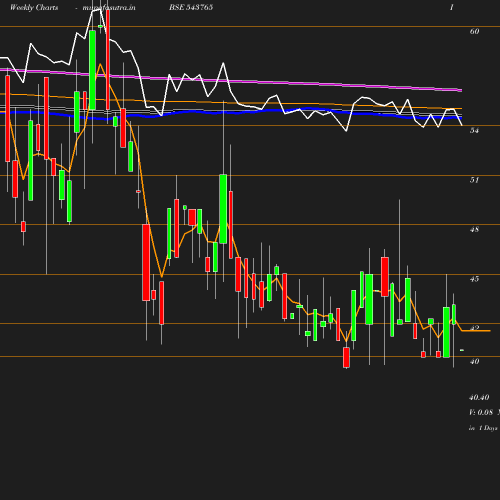Click the 60 price axis label

pyautogui.click(x=474, y=31)
